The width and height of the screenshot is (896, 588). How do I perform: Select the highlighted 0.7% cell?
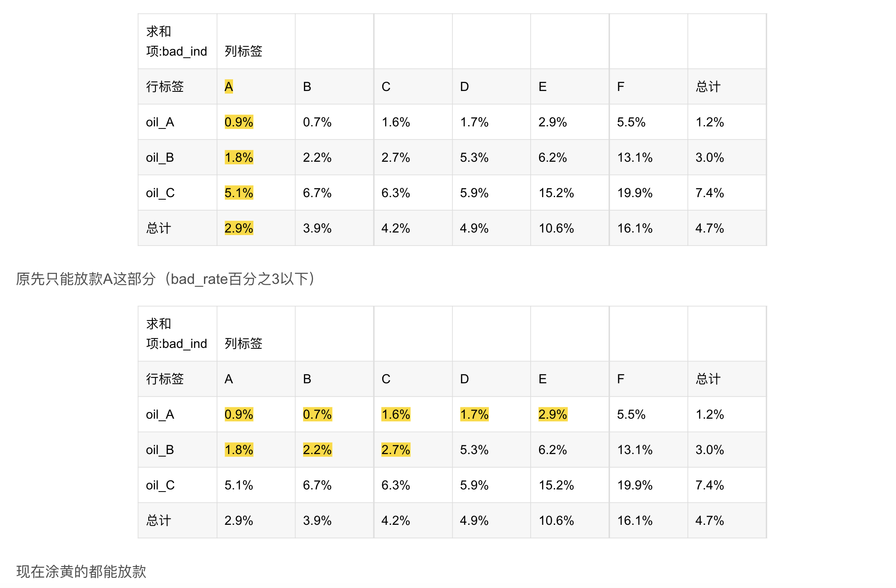coord(317,414)
